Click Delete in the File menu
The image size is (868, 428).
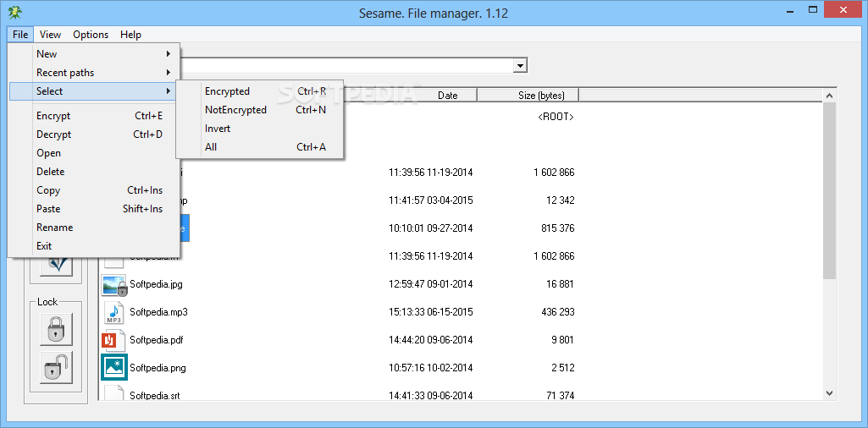[x=94, y=172]
